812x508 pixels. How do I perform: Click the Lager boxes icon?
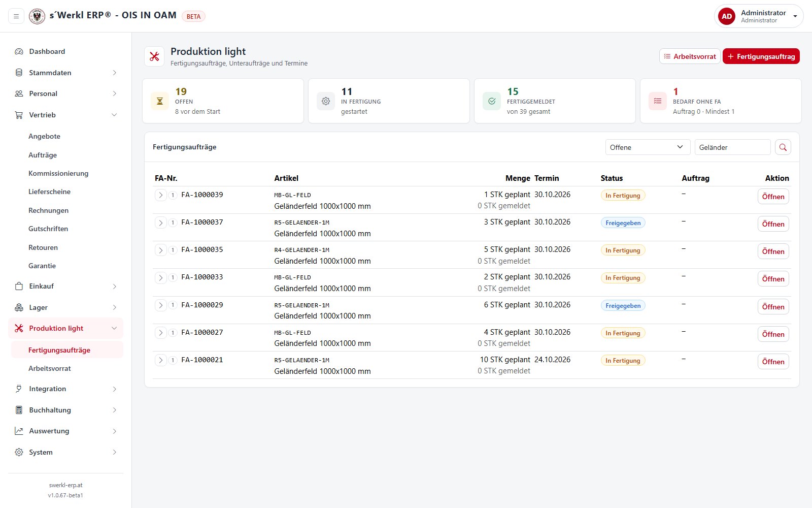[19, 307]
